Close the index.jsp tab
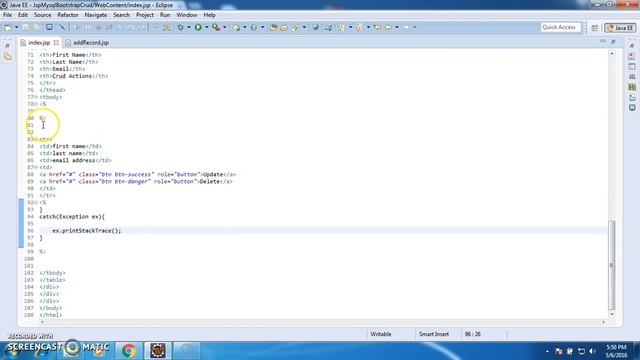The height and width of the screenshot is (360, 640). (56, 42)
